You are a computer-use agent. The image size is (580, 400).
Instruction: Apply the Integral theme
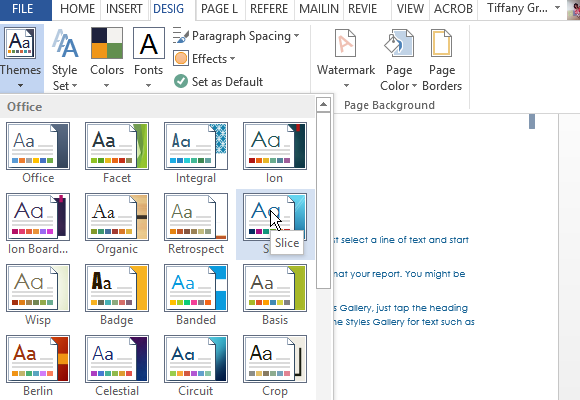(196, 153)
